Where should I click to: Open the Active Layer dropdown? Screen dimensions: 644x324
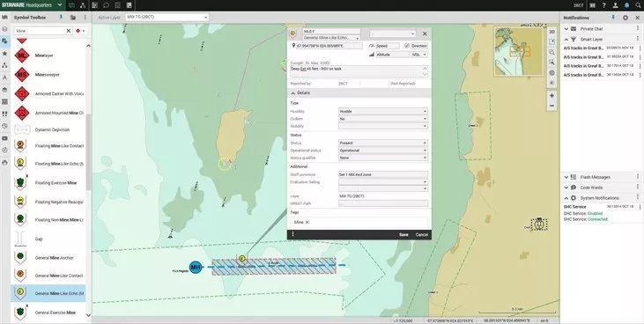pos(167,18)
